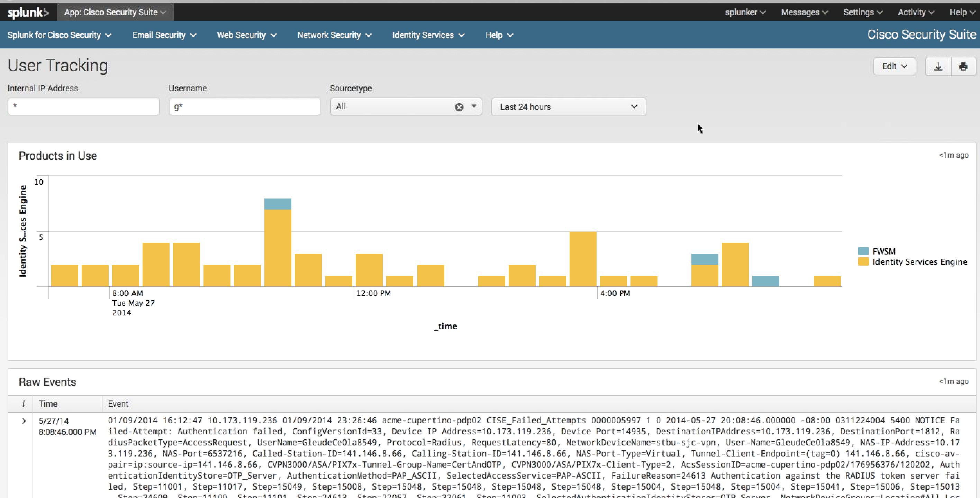
Task: Open the Email Security menu
Action: pyautogui.click(x=164, y=35)
